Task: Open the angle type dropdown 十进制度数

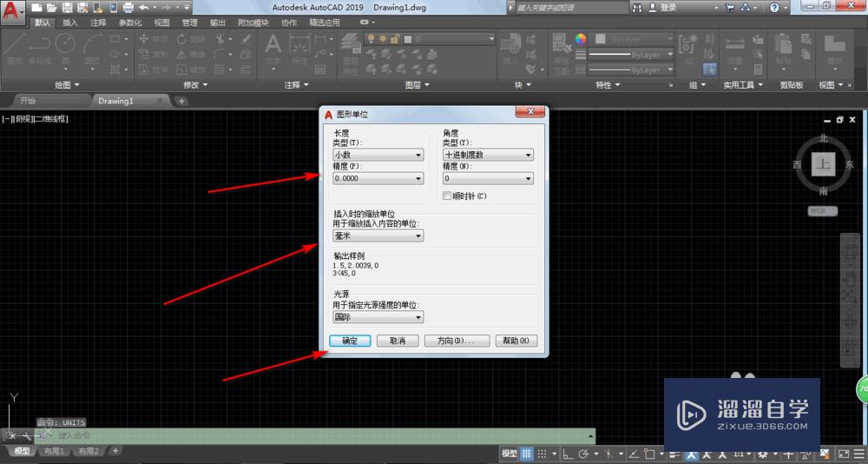Action: tap(488, 156)
